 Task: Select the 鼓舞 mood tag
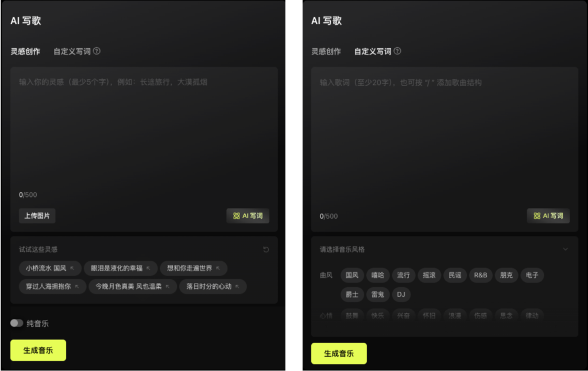[352, 315]
